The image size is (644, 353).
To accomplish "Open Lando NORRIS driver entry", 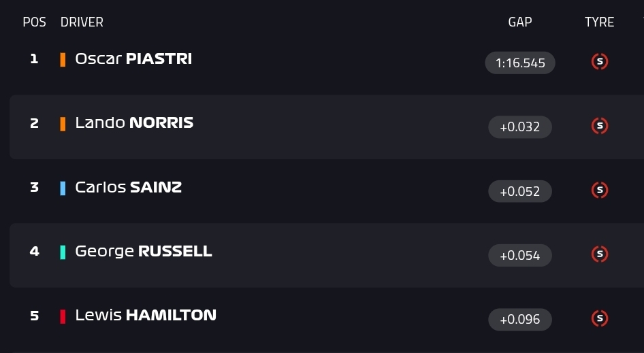I will pyautogui.click(x=134, y=122).
